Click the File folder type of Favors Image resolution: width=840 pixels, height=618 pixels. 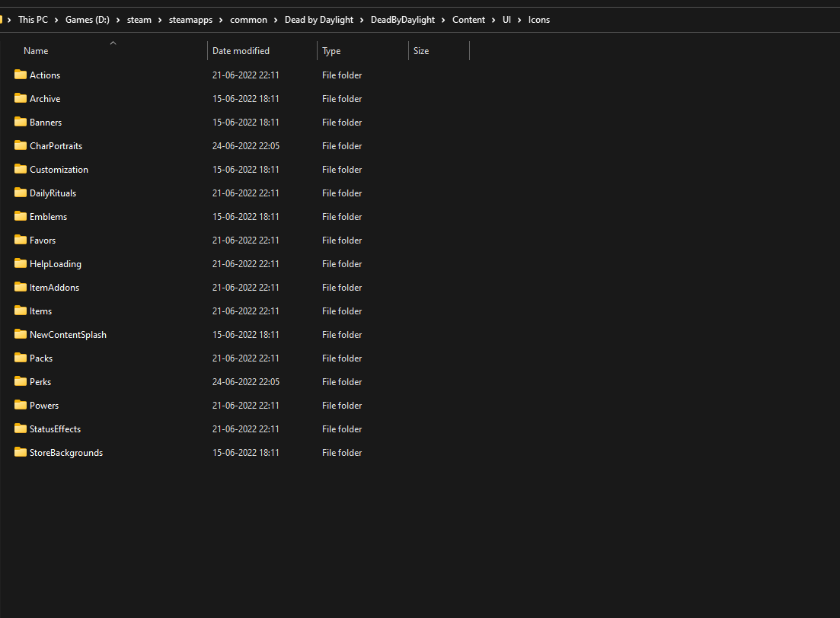coord(342,241)
